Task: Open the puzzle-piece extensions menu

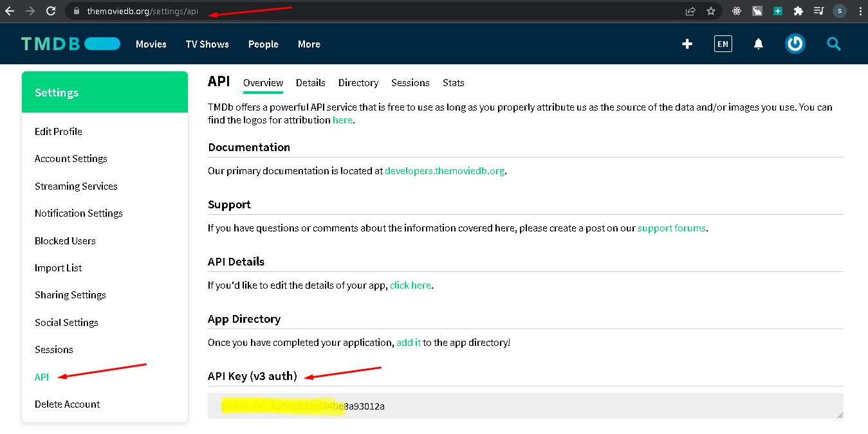Action: 799,11
